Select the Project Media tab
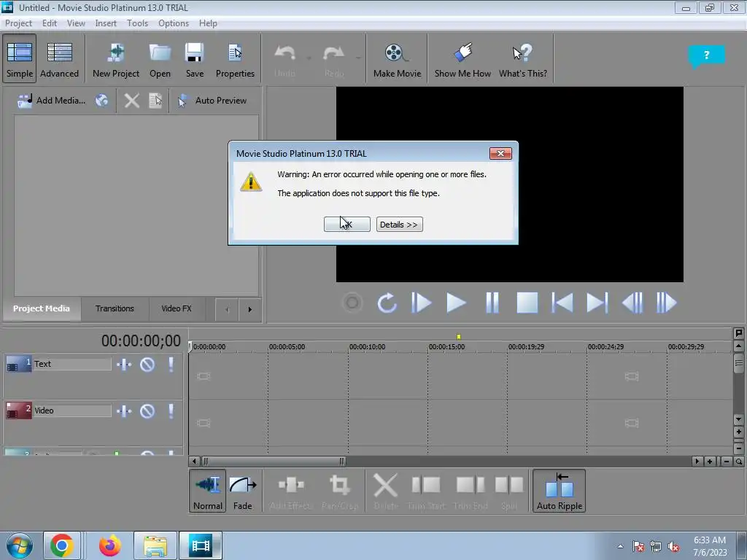Screen dimensions: 747x560 [x=42, y=308]
